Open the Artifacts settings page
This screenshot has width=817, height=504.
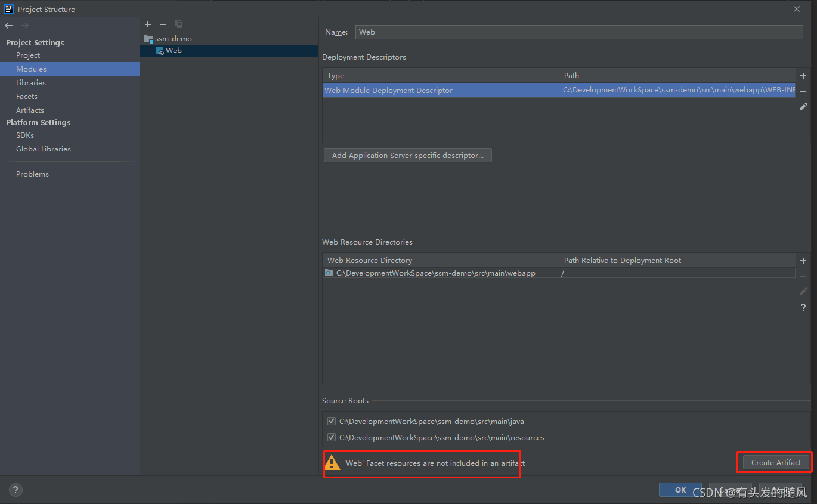pos(30,110)
